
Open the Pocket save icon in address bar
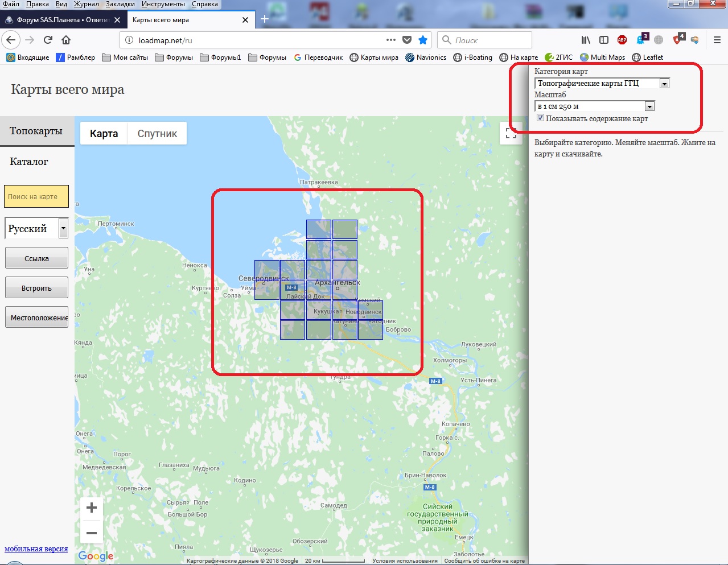407,40
